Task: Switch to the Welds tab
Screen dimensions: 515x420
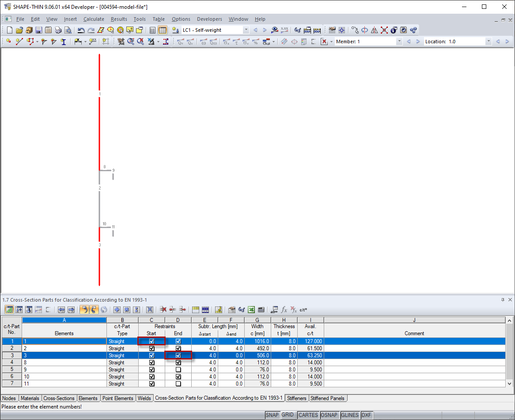Action: [x=144, y=398]
